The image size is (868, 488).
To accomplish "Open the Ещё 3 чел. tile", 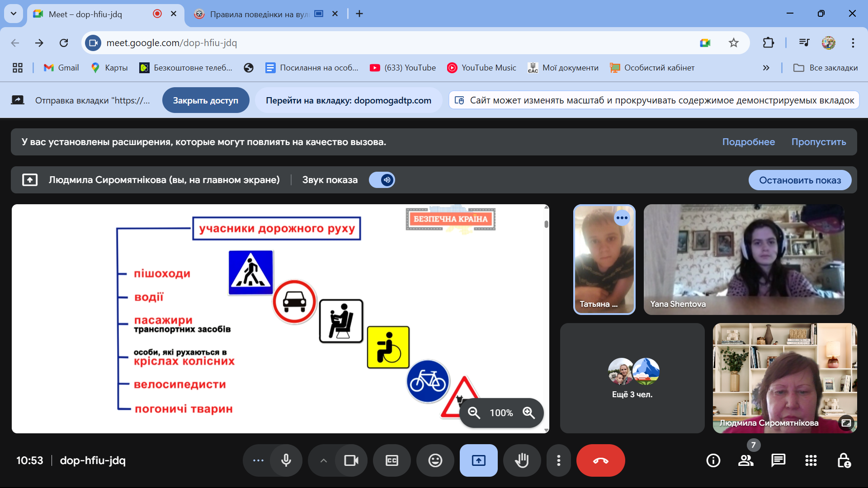I will tap(632, 378).
